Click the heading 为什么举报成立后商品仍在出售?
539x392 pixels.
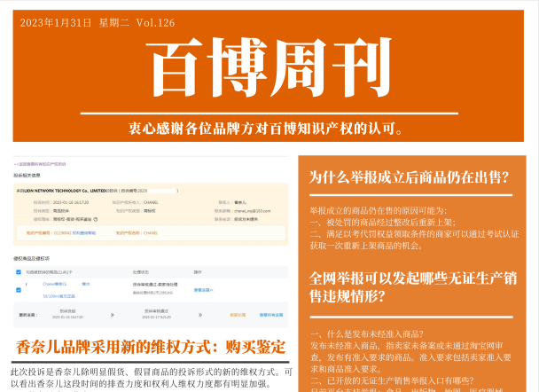(x=409, y=177)
